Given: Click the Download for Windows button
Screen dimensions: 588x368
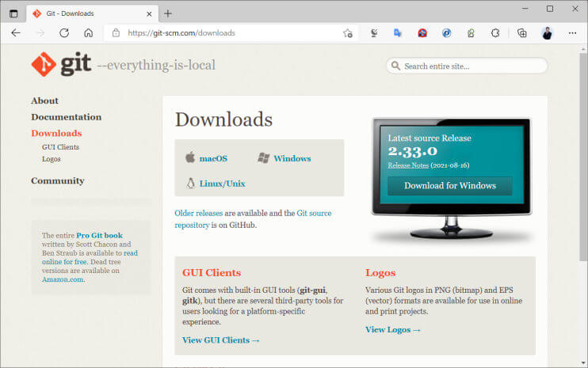Looking at the screenshot, I should coord(450,186).
